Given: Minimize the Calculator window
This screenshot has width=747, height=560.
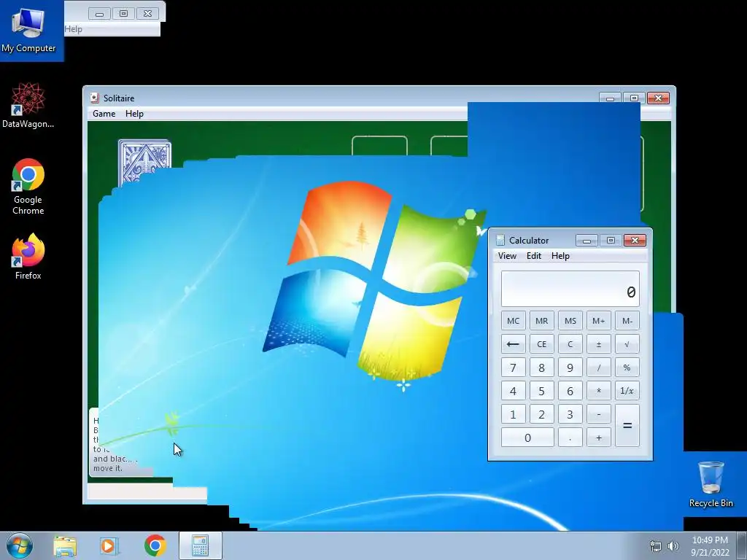Looking at the screenshot, I should tap(587, 241).
